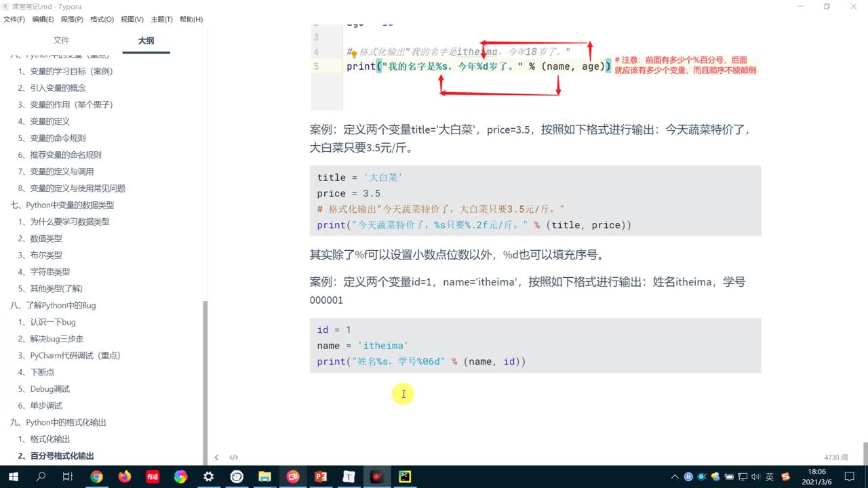Click inside the itheima id code block
The image size is (868, 488).
(x=535, y=346)
